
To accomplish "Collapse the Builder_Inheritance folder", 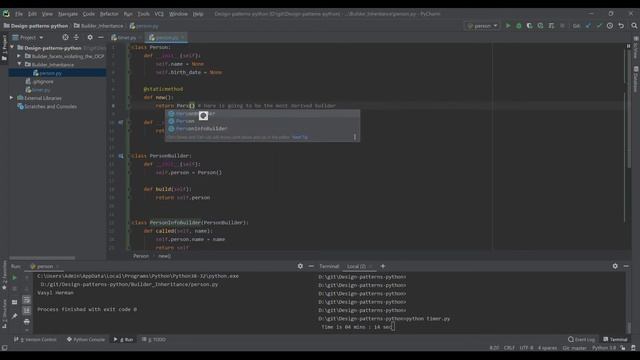I will [19, 64].
